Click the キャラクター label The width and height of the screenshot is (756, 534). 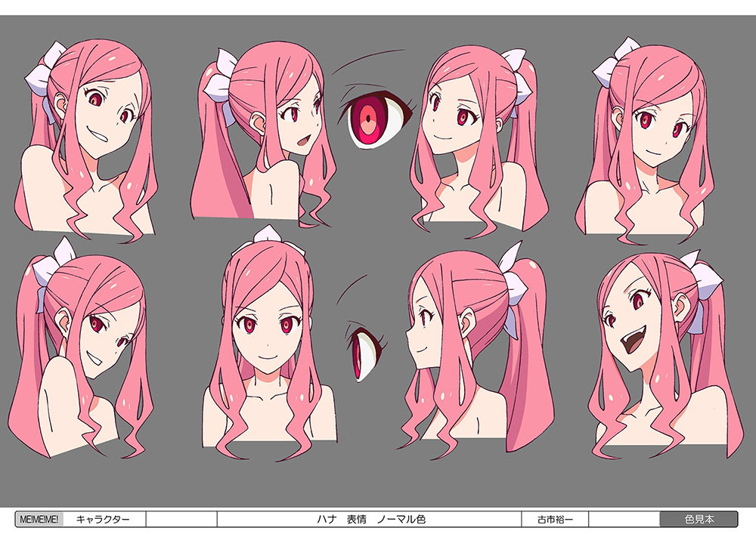tap(103, 520)
